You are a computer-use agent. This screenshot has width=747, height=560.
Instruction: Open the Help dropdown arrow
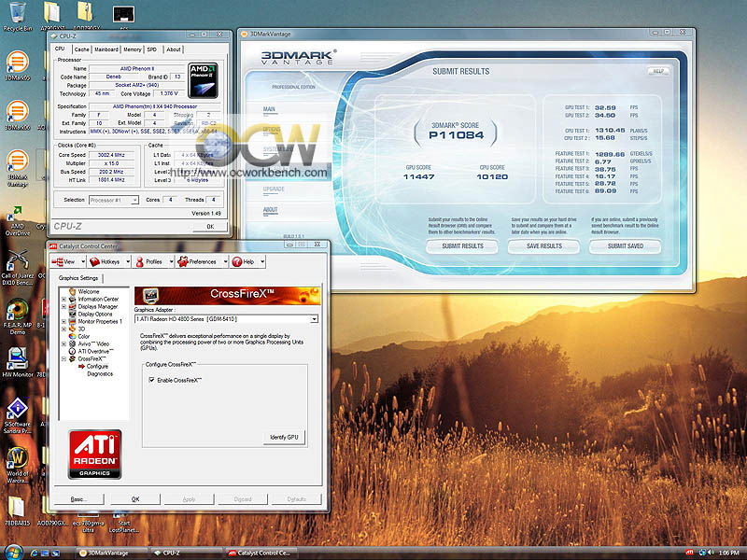click(x=262, y=261)
